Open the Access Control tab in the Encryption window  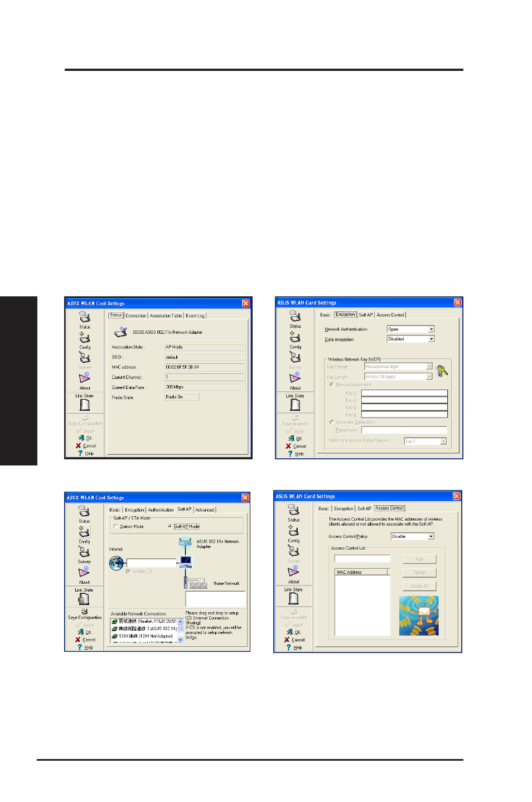tap(390, 315)
